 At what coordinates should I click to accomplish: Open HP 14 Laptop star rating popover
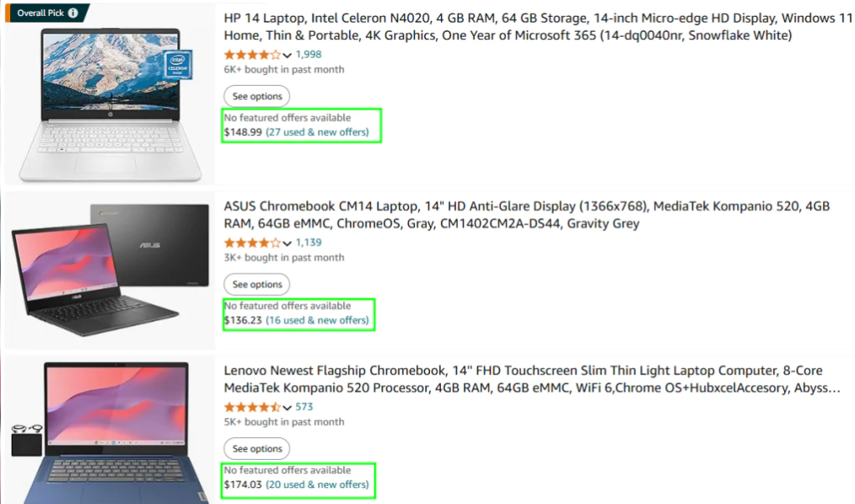[288, 55]
